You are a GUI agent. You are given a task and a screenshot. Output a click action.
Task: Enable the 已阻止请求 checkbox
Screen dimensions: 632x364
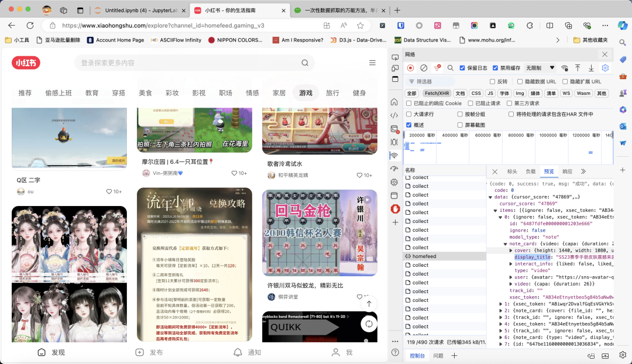click(470, 103)
